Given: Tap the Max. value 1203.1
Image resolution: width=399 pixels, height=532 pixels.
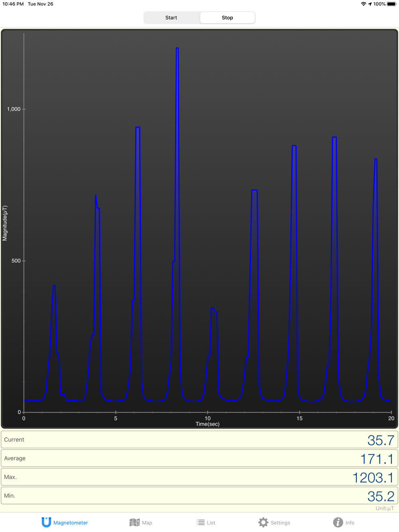Looking at the screenshot, I should [x=373, y=478].
